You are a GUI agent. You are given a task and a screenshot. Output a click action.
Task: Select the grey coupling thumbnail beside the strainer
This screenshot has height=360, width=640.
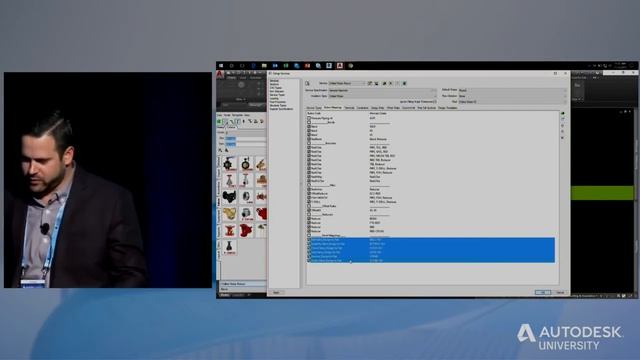click(x=246, y=197)
